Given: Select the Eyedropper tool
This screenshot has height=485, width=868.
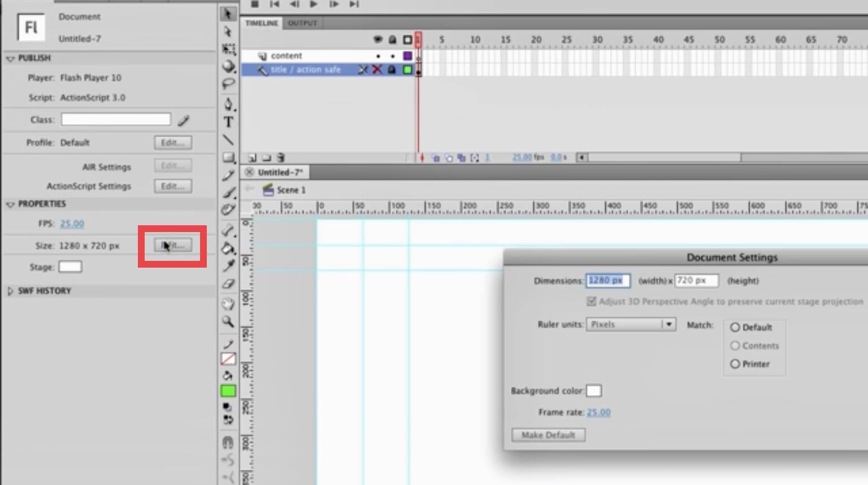Looking at the screenshot, I should click(228, 265).
